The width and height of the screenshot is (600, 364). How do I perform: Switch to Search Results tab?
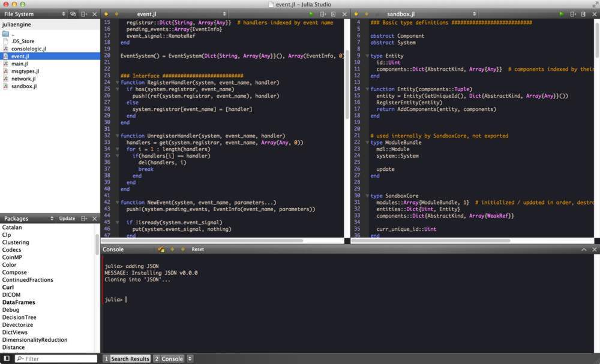coord(126,359)
